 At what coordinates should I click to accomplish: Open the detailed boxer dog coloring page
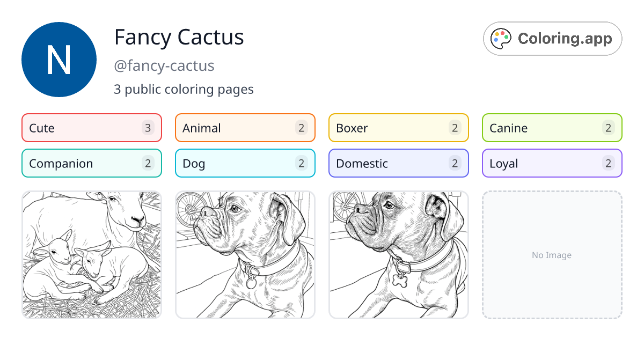point(398,254)
